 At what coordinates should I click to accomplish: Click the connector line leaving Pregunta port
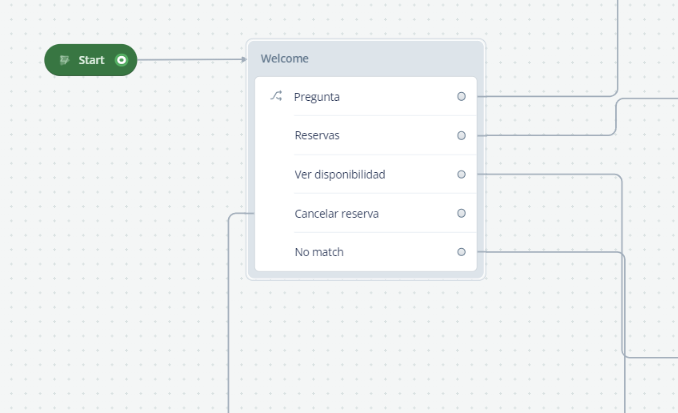click(547, 96)
